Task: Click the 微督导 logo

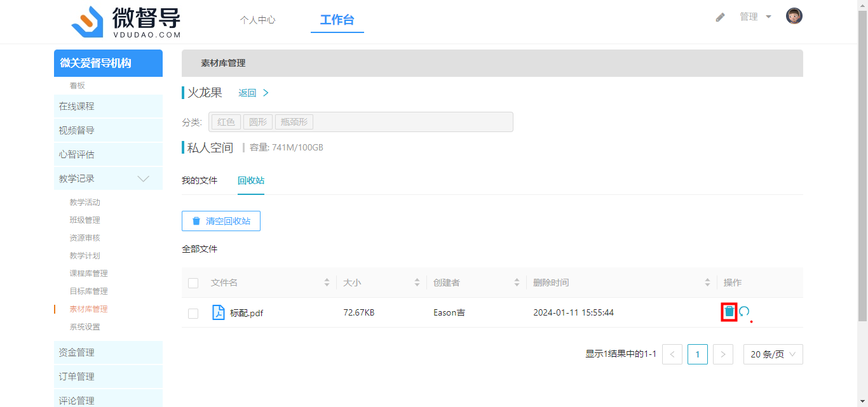Action: pos(126,22)
